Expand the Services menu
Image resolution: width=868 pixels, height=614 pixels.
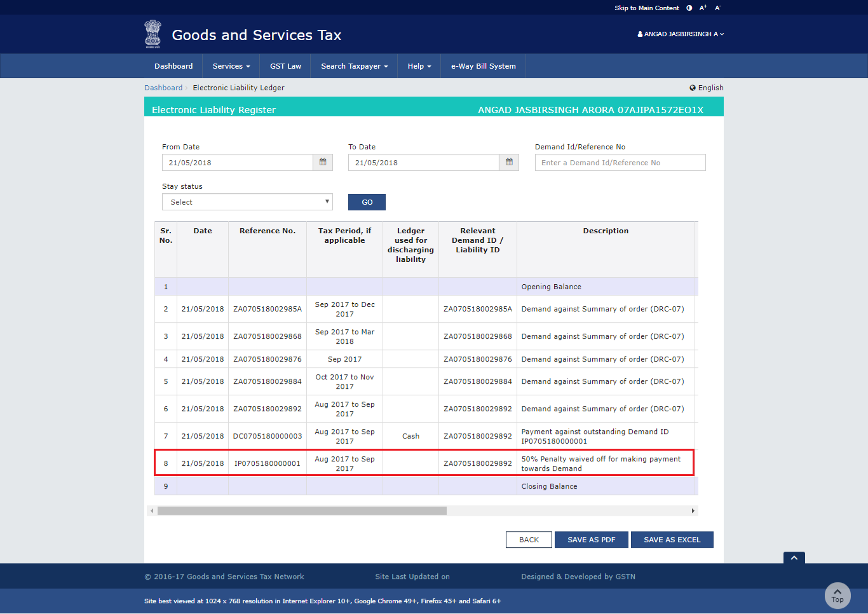tap(231, 65)
